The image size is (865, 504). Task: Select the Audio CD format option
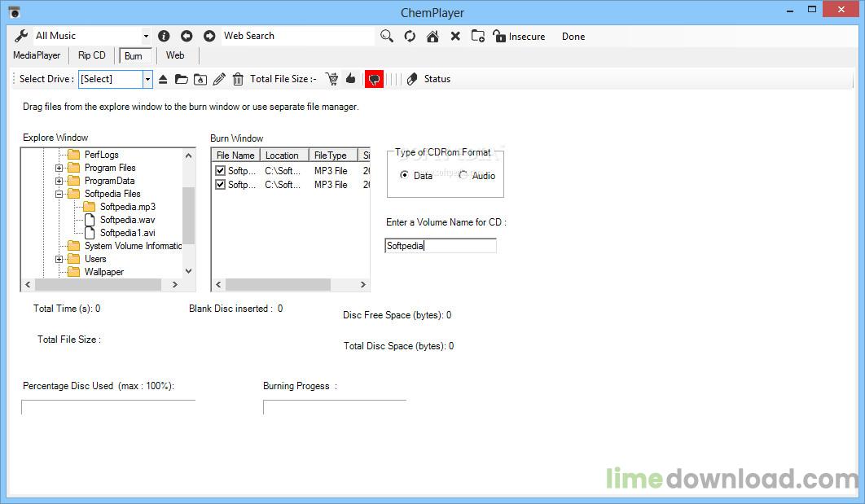tap(463, 176)
